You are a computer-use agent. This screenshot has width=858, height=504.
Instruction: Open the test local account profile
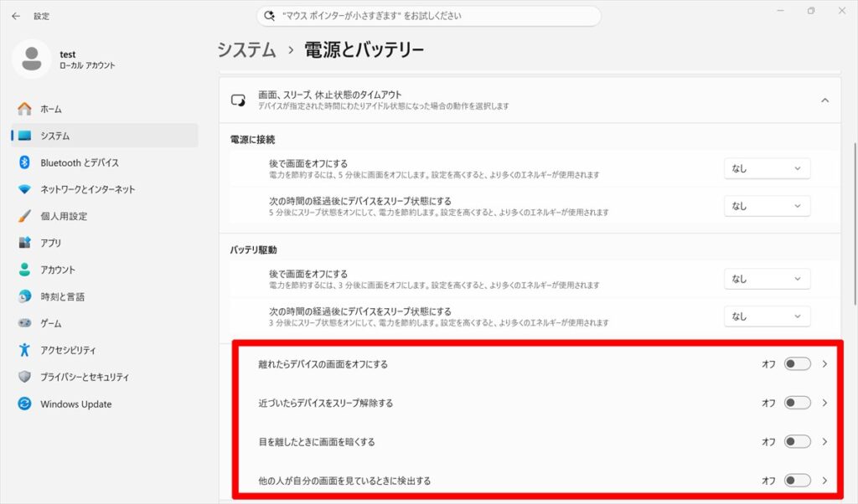pyautogui.click(x=65, y=59)
